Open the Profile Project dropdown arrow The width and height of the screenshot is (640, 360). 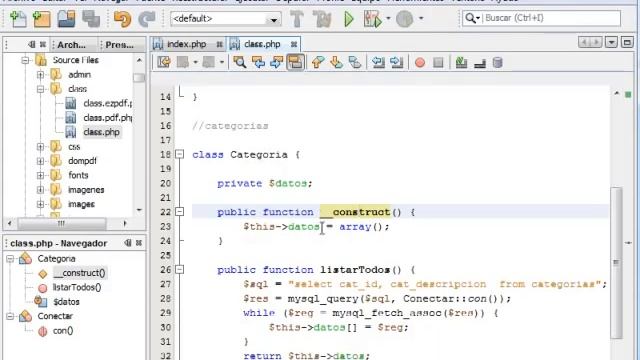[421, 18]
